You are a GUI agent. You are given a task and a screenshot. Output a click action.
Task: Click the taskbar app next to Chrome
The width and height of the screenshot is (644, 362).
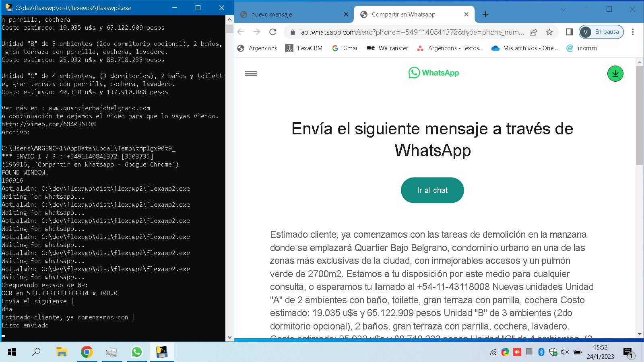click(111, 352)
